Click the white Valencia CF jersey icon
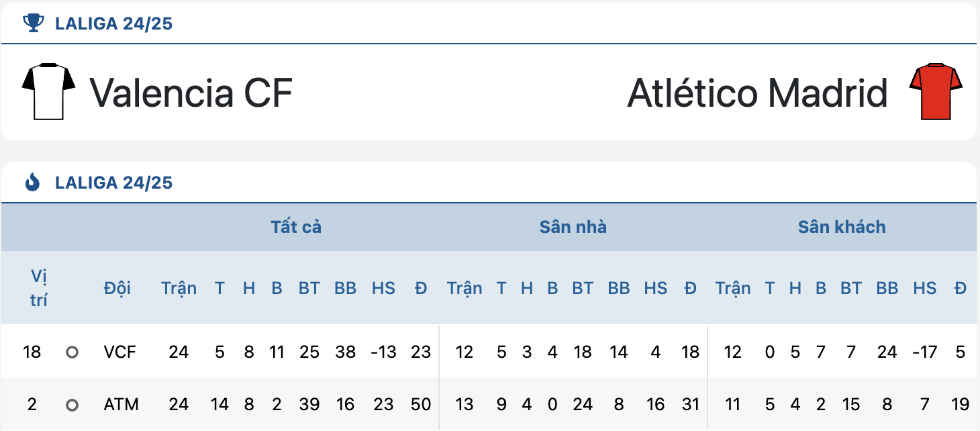This screenshot has width=980, height=431. click(48, 92)
